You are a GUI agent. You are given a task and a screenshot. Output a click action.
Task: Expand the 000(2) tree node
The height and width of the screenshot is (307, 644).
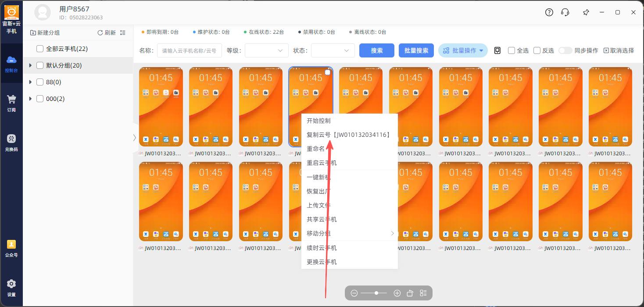[x=30, y=99]
